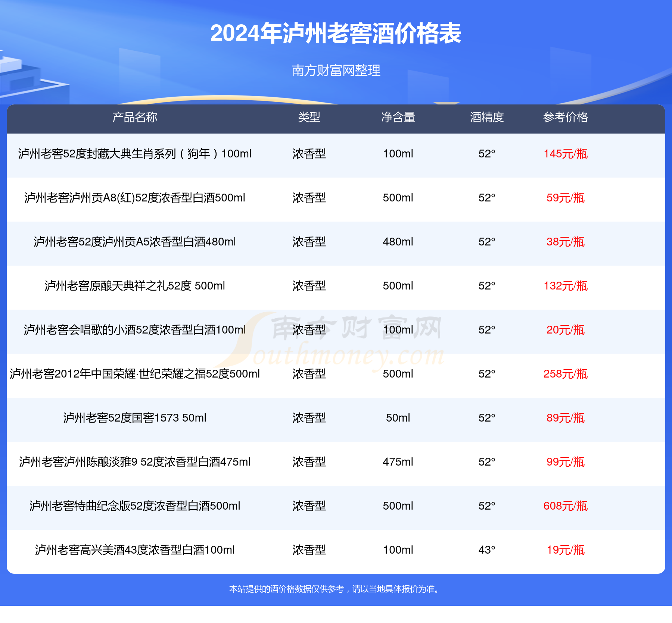The height and width of the screenshot is (623, 672).
Task: Select product 泸州老窖52度封藏大典生肖系列（狗年）100ml
Action: (135, 154)
